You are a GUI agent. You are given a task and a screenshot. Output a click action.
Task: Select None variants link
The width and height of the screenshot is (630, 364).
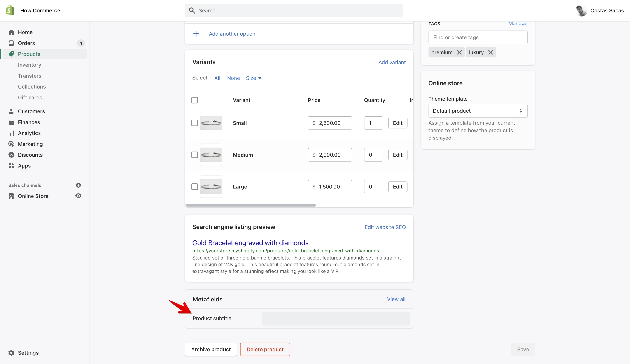[x=233, y=78]
